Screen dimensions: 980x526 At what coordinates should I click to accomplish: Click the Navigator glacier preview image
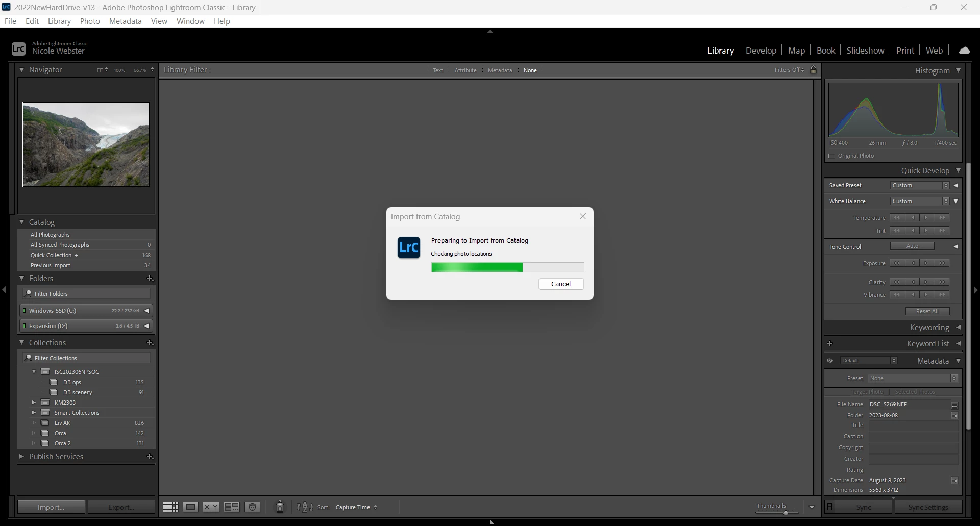86,144
